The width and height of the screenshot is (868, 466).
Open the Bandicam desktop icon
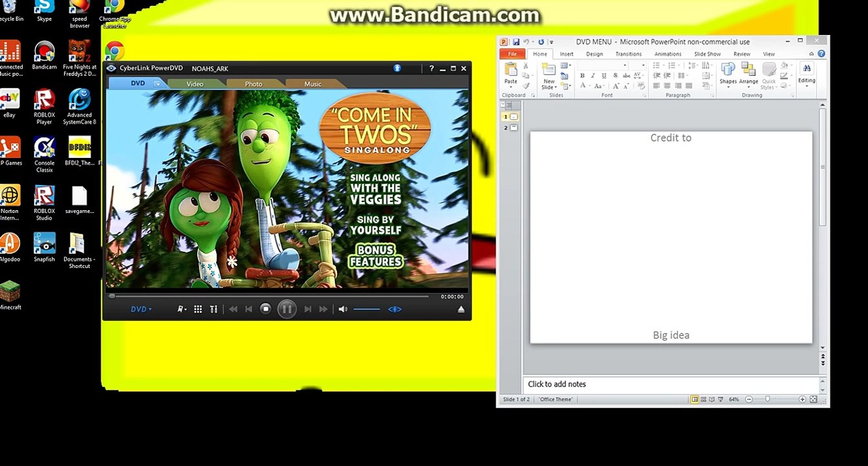[x=44, y=56]
